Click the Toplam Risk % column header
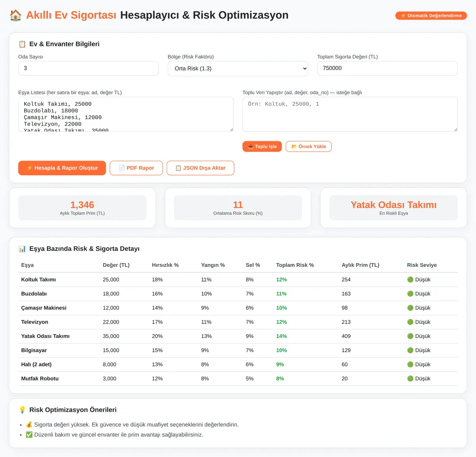The image size is (476, 457). [295, 265]
